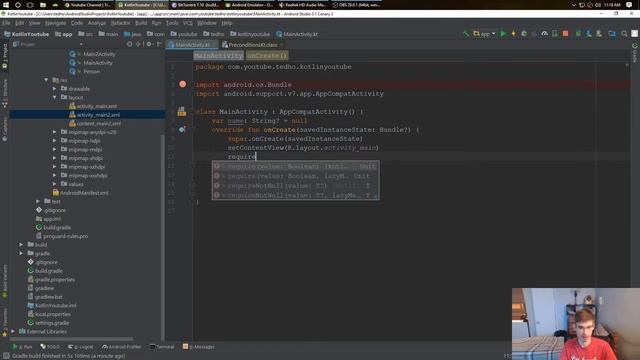Switch to Android Emulator window on taskbar

249,5
